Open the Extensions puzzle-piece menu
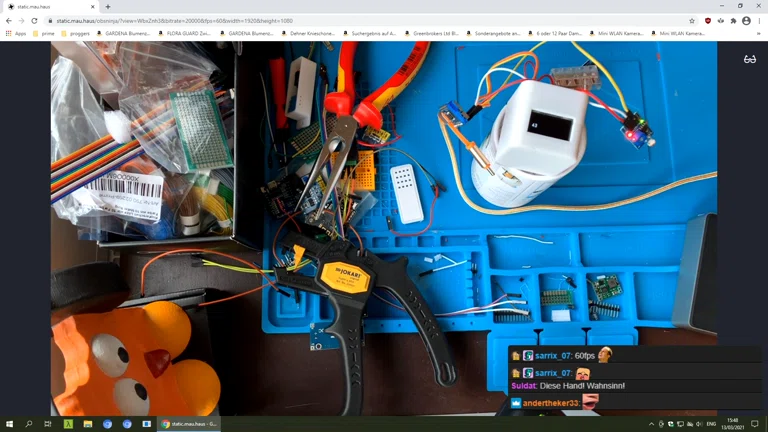 coord(733,20)
